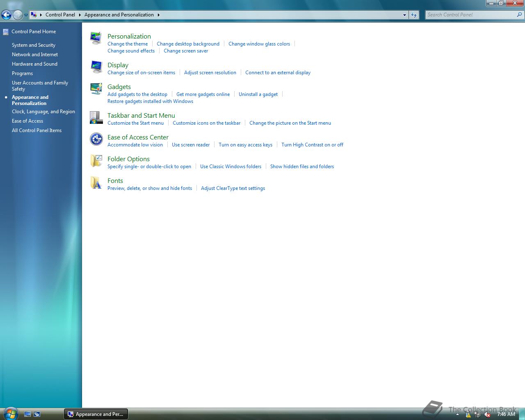Click Change window glass colors

point(259,44)
